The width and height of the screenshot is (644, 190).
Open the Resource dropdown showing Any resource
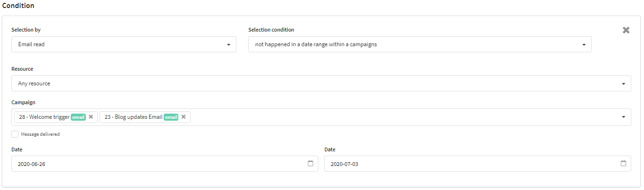(321, 83)
